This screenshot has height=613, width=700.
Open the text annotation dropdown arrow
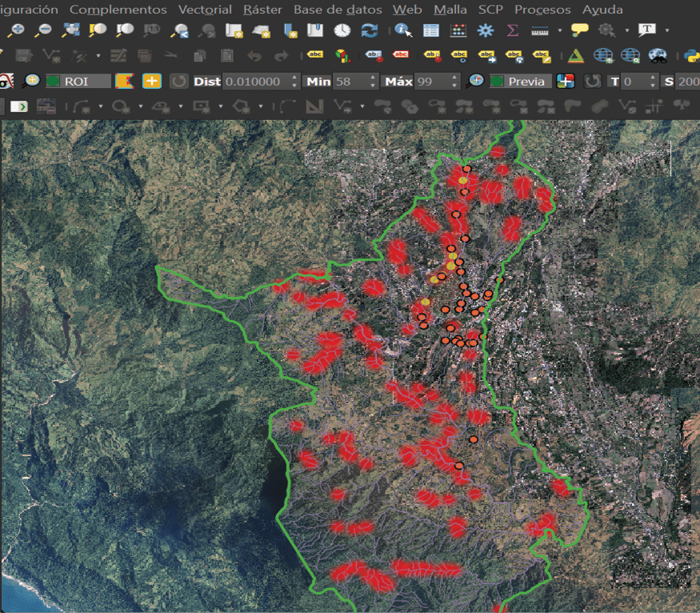coord(666,30)
